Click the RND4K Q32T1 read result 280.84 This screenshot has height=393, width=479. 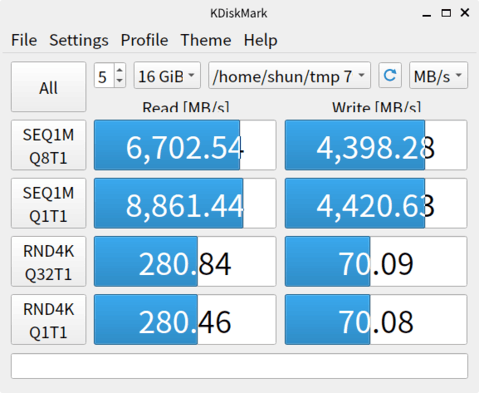[185, 262]
